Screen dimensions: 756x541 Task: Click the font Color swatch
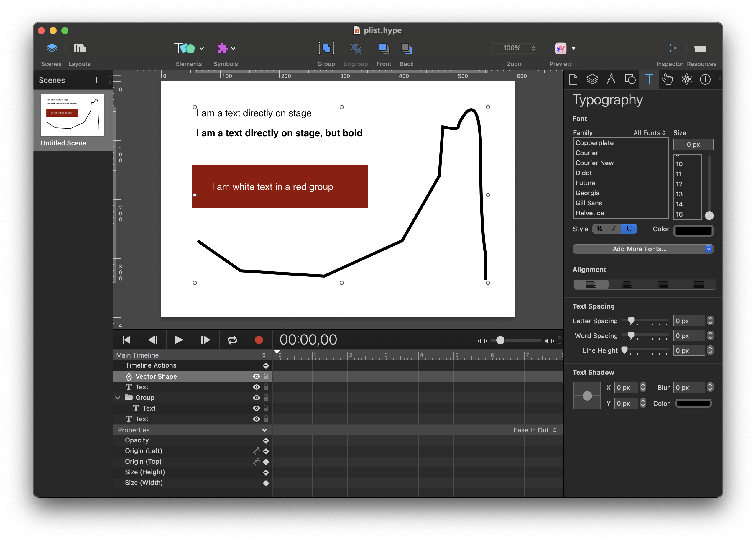point(693,230)
